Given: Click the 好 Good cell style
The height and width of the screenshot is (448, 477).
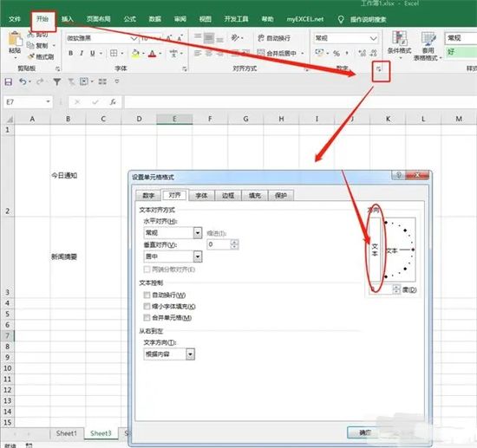Looking at the screenshot, I should coord(461,52).
